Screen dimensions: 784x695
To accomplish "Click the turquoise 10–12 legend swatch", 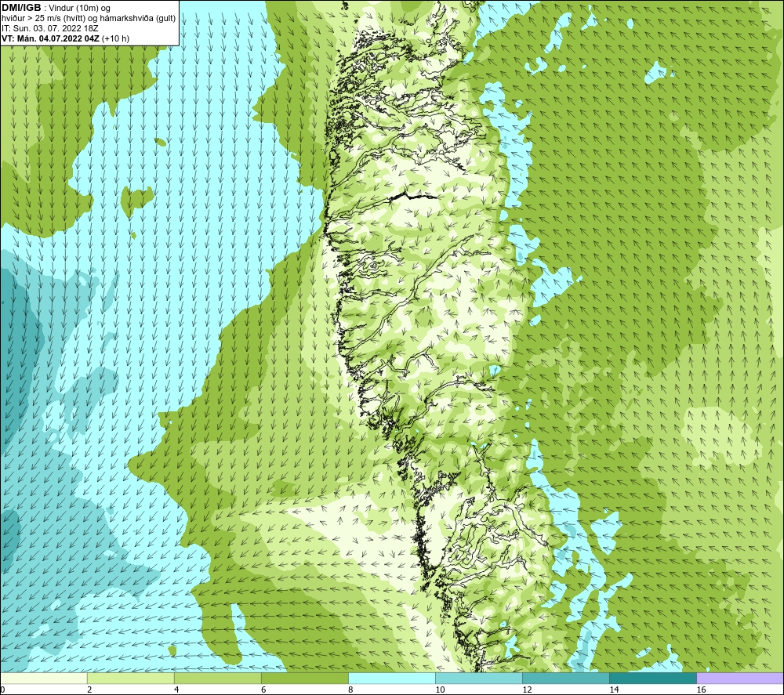I will 479,678.
